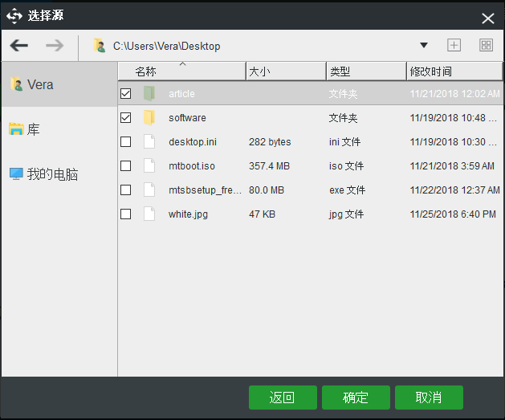Sort by 名称 column header
This screenshot has width=505, height=420.
point(182,71)
